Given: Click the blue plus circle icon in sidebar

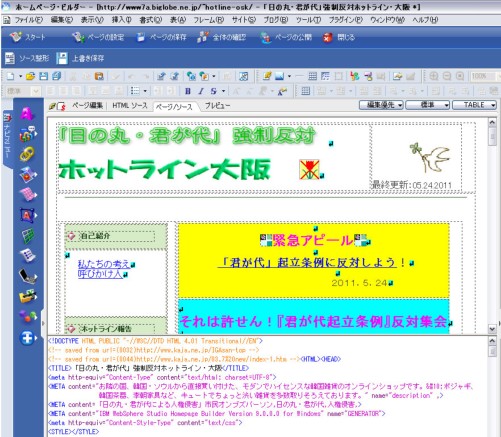Looking at the screenshot, I should pyautogui.click(x=27, y=338).
